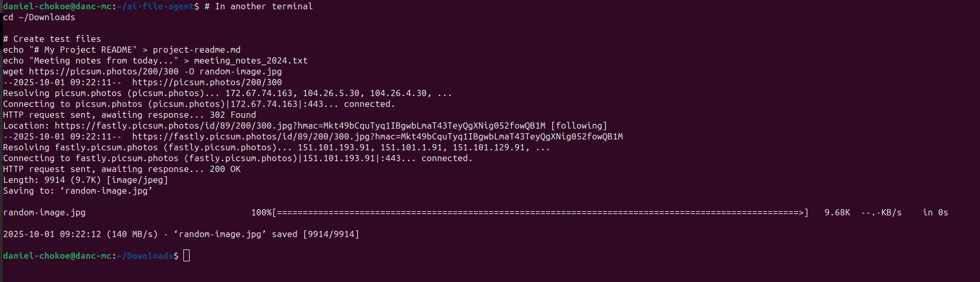Click the fastly URL on the second timestamp line

click(377, 137)
